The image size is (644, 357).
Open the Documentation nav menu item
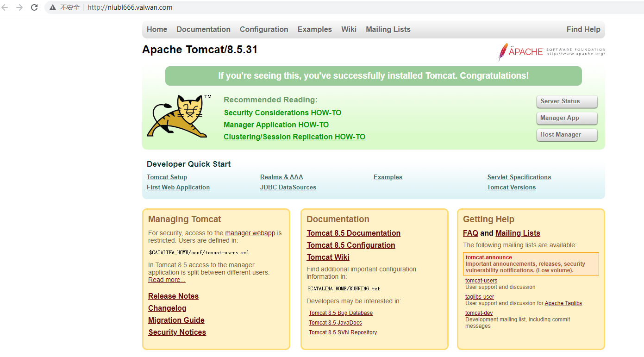tap(203, 29)
